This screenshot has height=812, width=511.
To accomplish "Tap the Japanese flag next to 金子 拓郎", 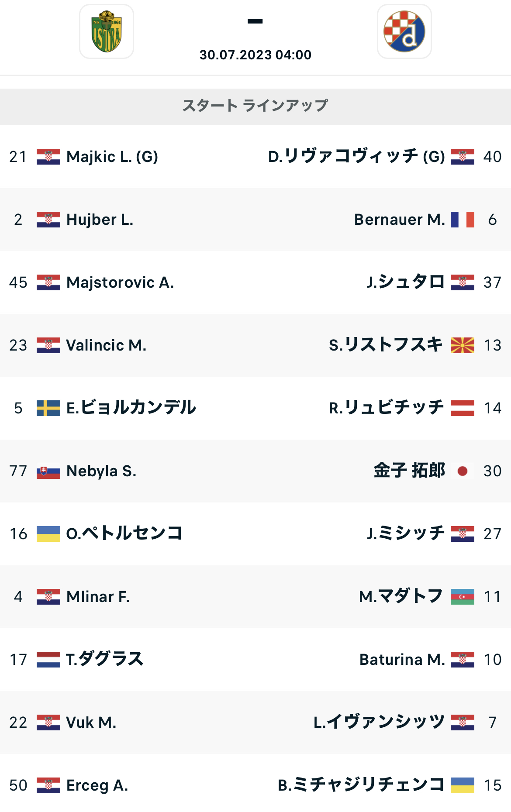I will tap(463, 471).
